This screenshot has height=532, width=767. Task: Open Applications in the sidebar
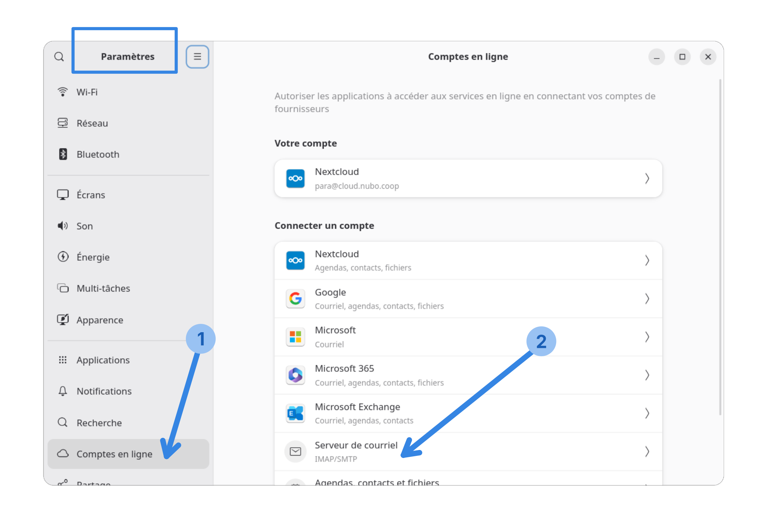pos(128,360)
